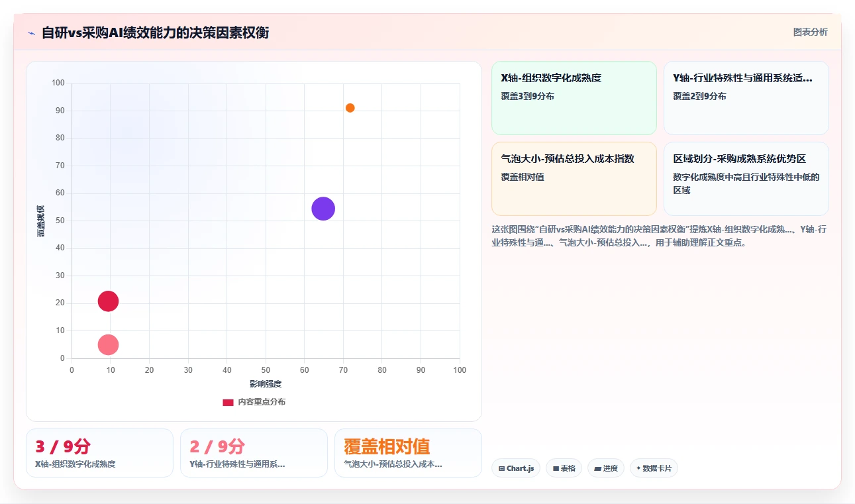Image resolution: width=855 pixels, height=504 pixels.
Task: Click the lightning icon beside the title
Action: (31, 33)
